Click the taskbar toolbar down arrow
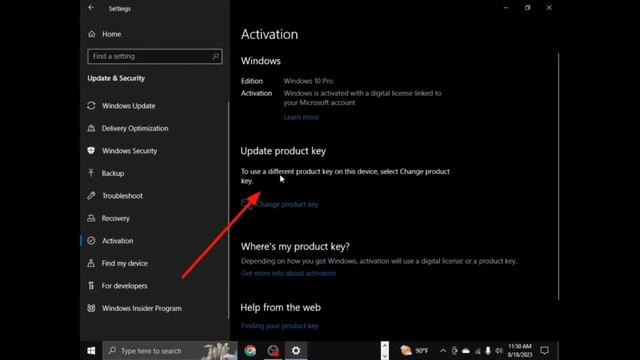This screenshot has width=640, height=360. [x=384, y=356]
